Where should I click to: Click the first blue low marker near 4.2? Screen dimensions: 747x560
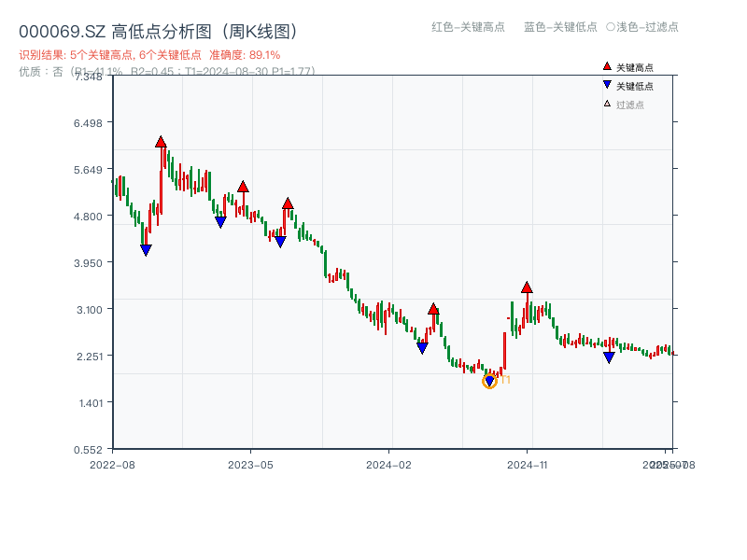pos(146,250)
